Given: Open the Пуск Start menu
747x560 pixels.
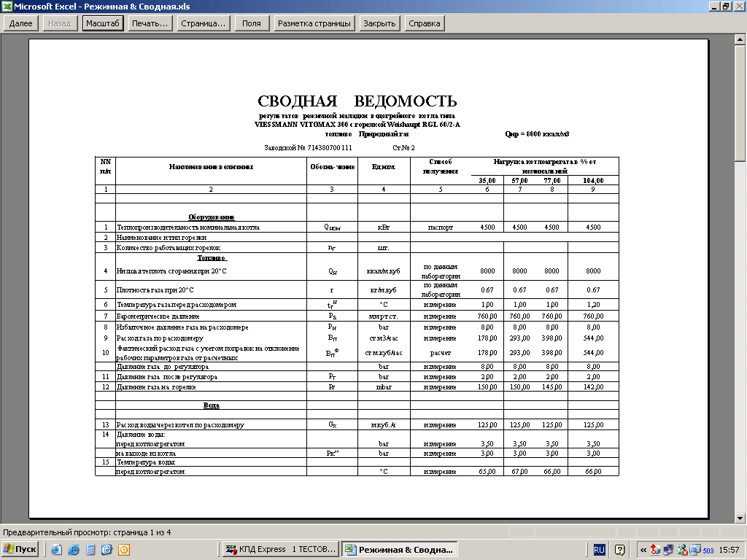Looking at the screenshot, I should pos(20,549).
